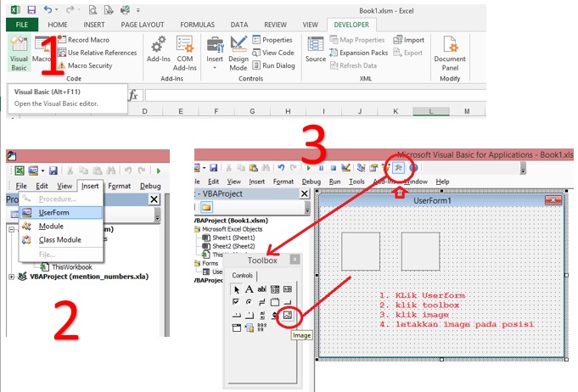578x392 pixels.
Task: Select column L header in Excel
Action: click(x=431, y=111)
